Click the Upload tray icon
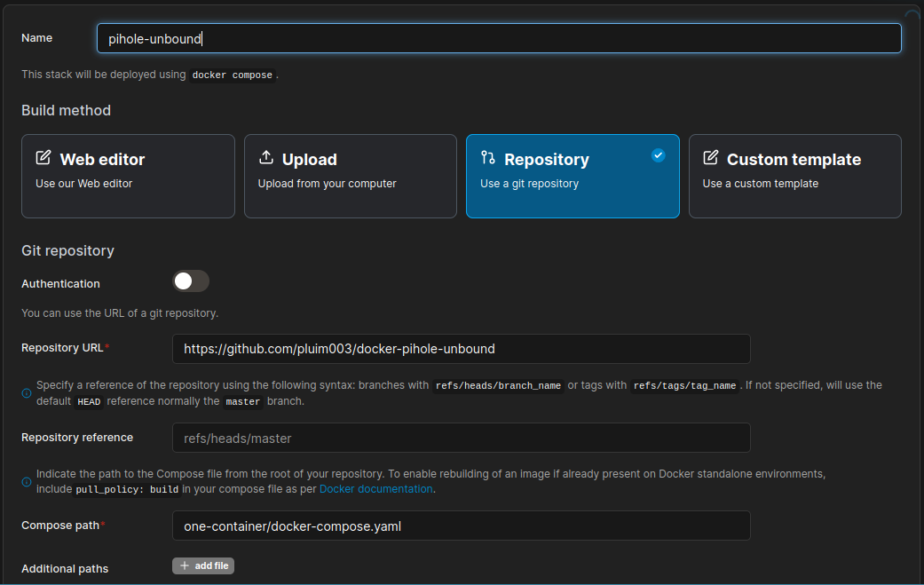The height and width of the screenshot is (585, 924). coord(266,157)
